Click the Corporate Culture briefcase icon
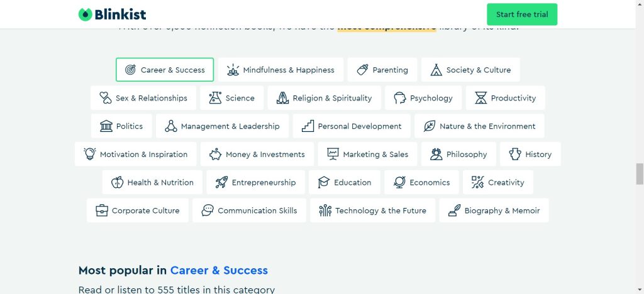The image size is (644, 294). click(102, 211)
